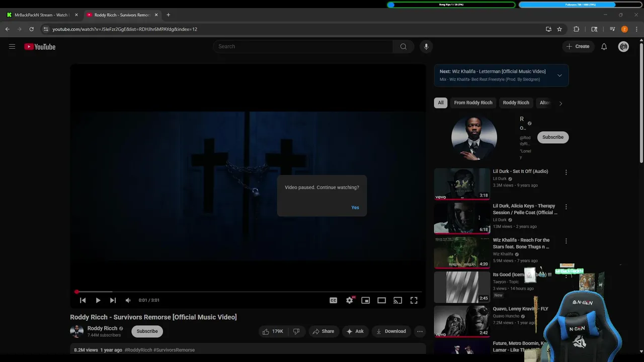Open the notifications bell

604,47
